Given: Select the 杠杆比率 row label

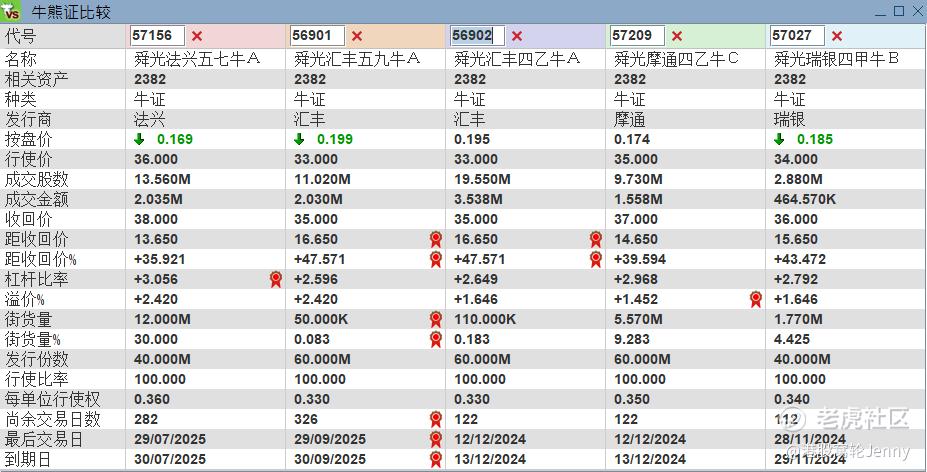Looking at the screenshot, I should (37, 279).
